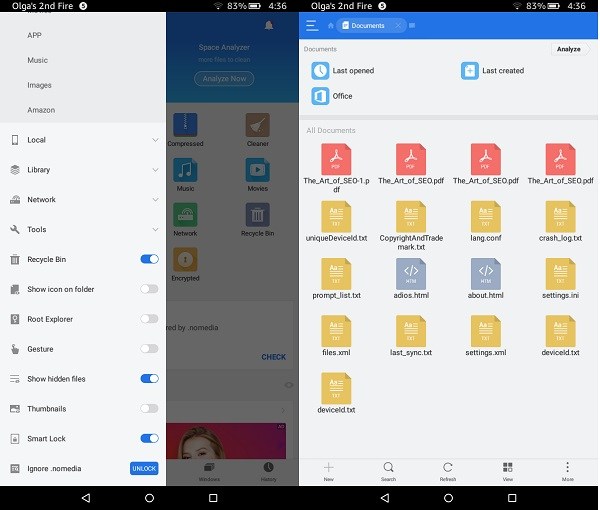Viewport: 600px width, 510px height.
Task: Select Images in the sidebar
Action: pyautogui.click(x=39, y=85)
